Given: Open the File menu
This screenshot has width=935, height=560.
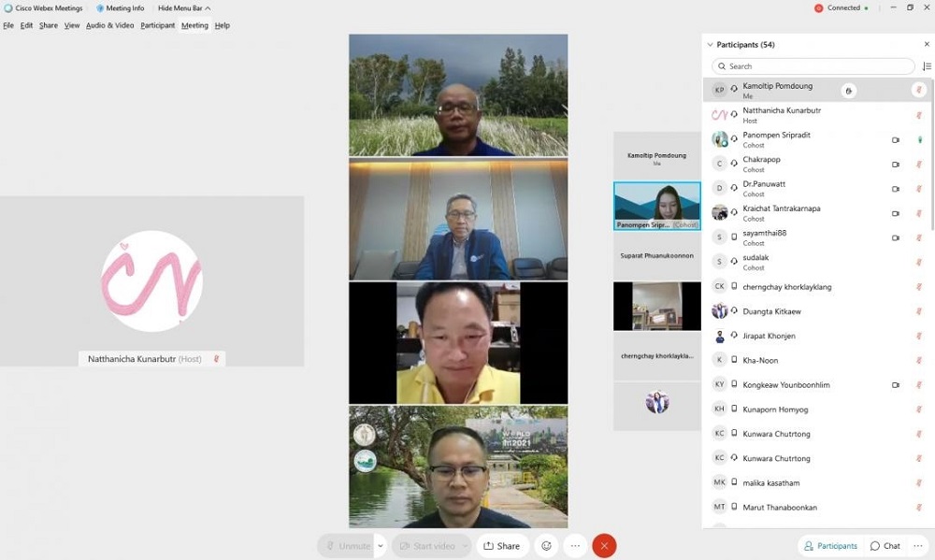Looking at the screenshot, I should [8, 25].
